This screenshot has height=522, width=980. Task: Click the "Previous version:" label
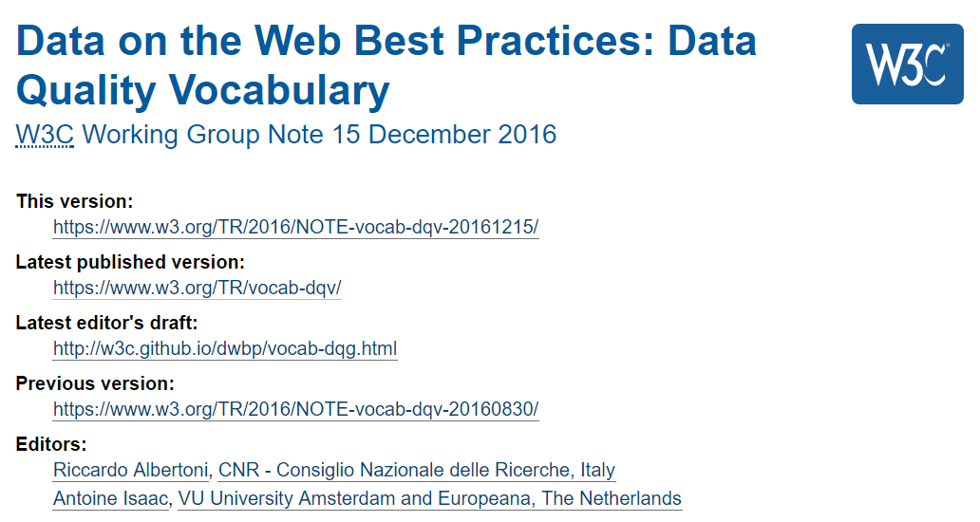pos(95,383)
